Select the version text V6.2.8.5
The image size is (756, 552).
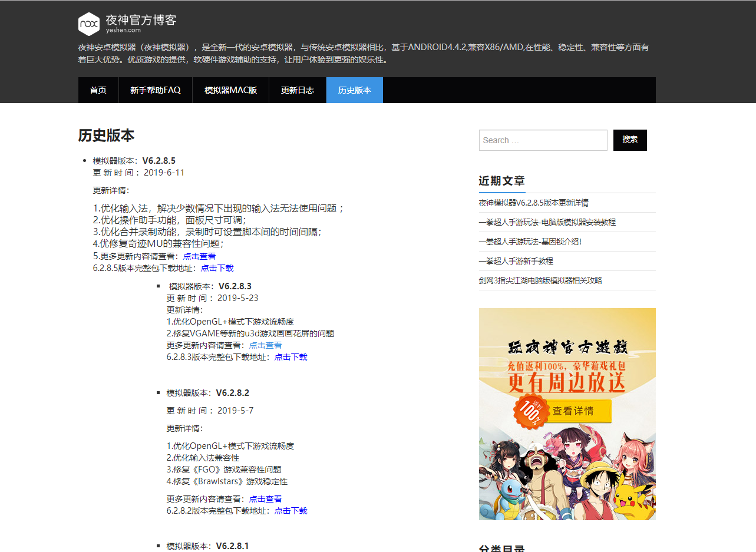pos(159,161)
